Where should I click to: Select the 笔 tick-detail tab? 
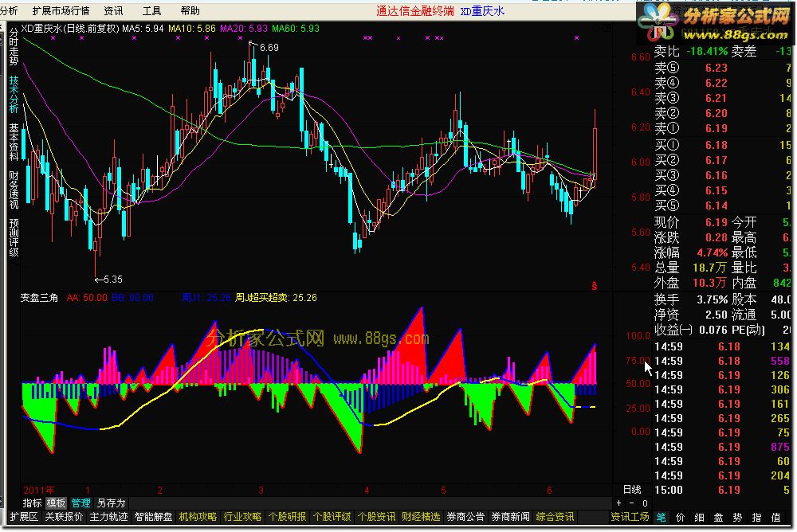tap(661, 517)
